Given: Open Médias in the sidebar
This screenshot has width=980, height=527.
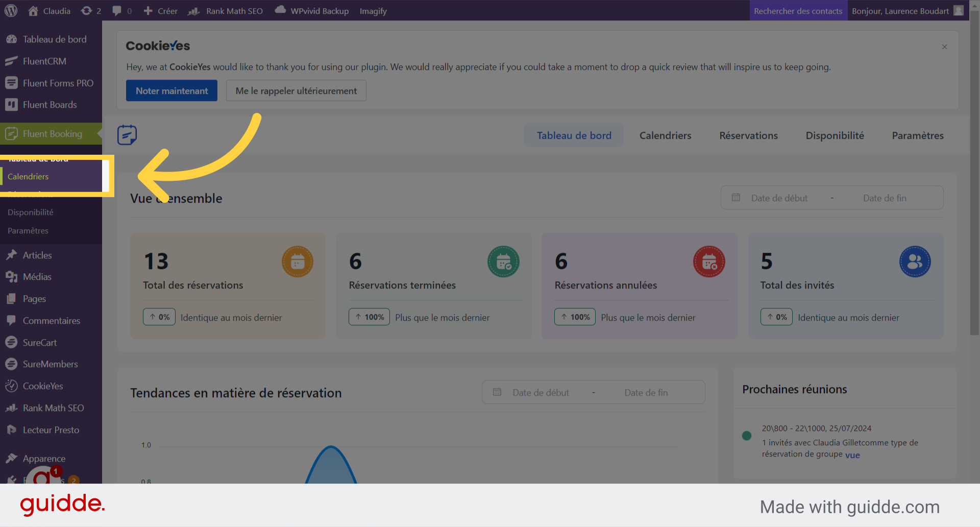Looking at the screenshot, I should tap(51, 277).
